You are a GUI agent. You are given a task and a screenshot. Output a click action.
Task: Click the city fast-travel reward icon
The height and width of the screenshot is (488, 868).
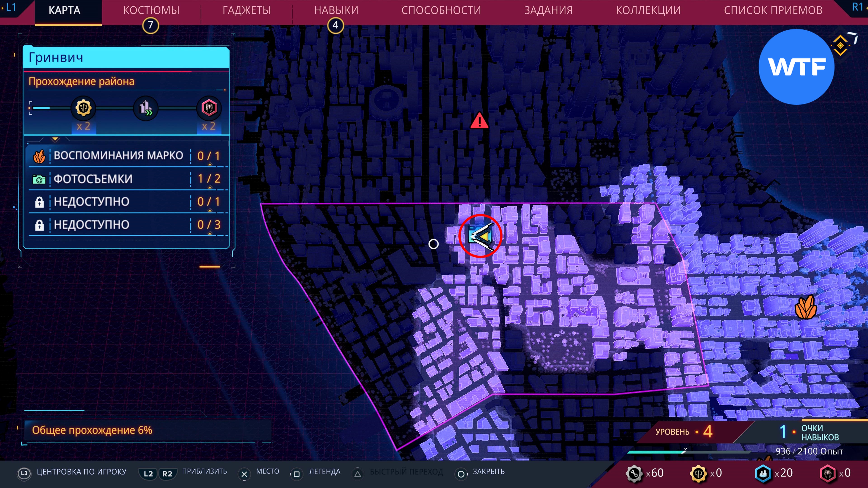click(x=146, y=108)
